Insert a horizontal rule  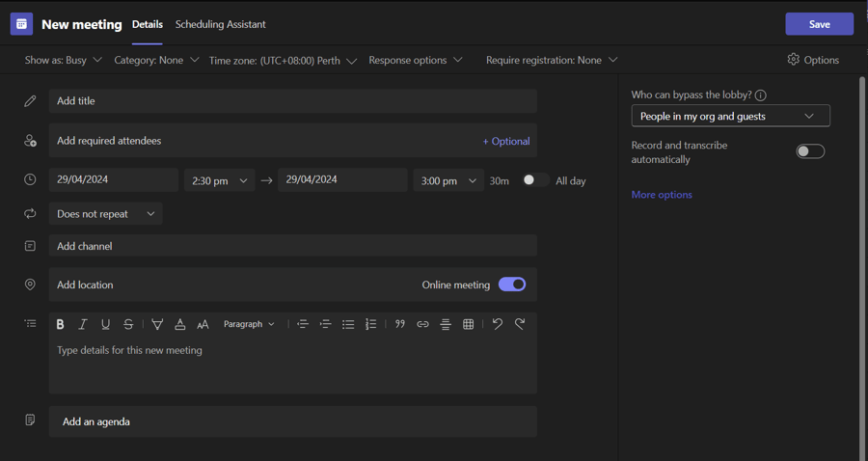point(446,324)
